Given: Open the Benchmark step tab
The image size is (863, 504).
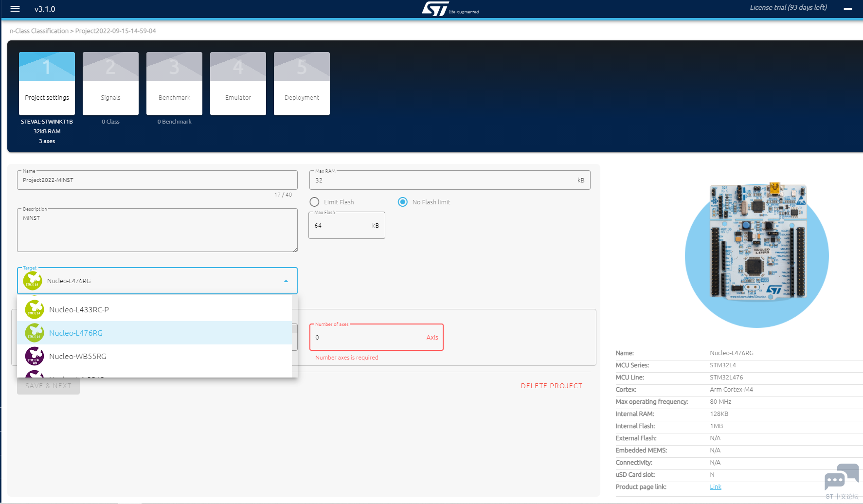Looking at the screenshot, I should [x=175, y=84].
